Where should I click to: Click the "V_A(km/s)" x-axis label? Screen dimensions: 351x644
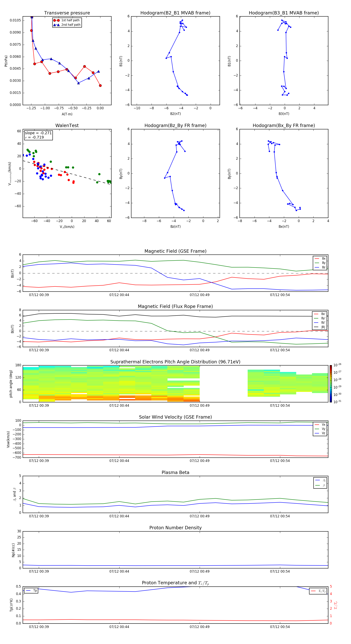67,227
